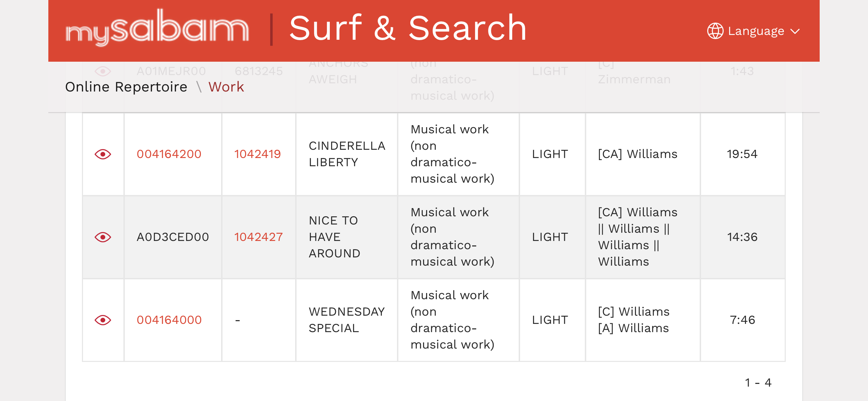The image size is (868, 401).
Task: Click the Cinderella Liberty title cell
Action: point(347,154)
